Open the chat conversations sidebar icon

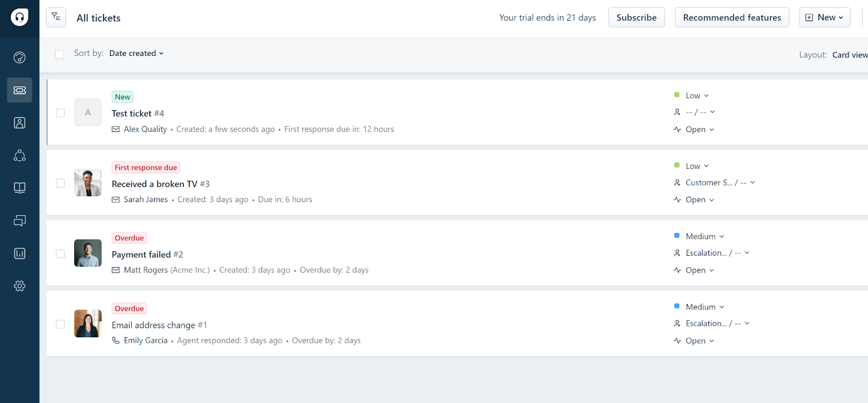[20, 221]
